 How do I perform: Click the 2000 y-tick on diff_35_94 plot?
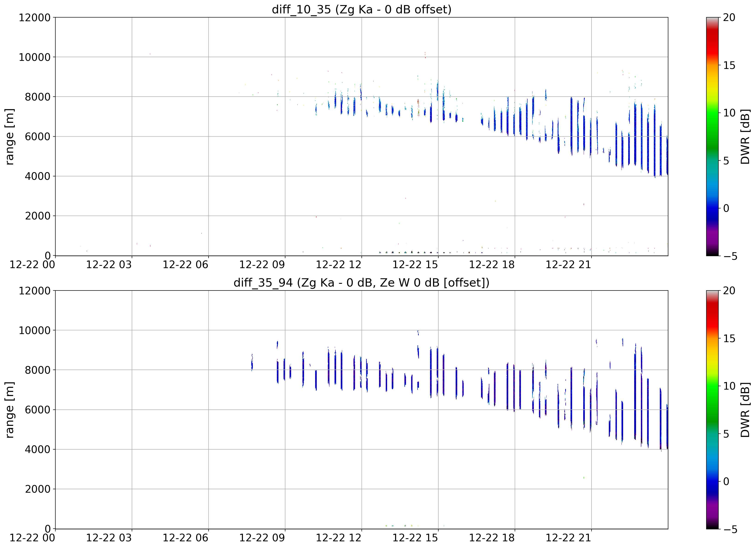tap(38, 489)
